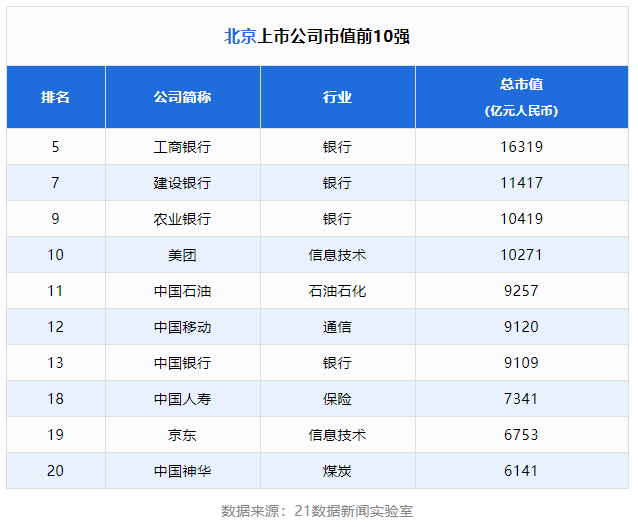The image size is (638, 527).
Task: Select the 美团 company cell
Action: pyautogui.click(x=182, y=255)
